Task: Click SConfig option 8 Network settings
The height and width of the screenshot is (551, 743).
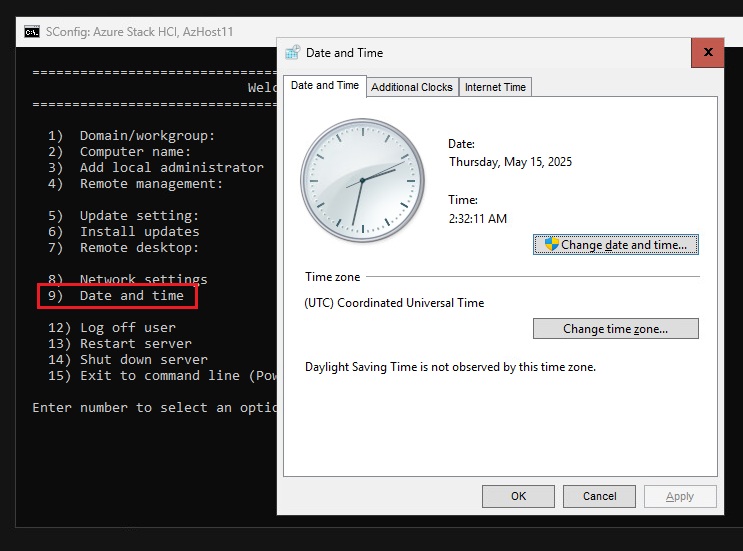Action: 127,279
